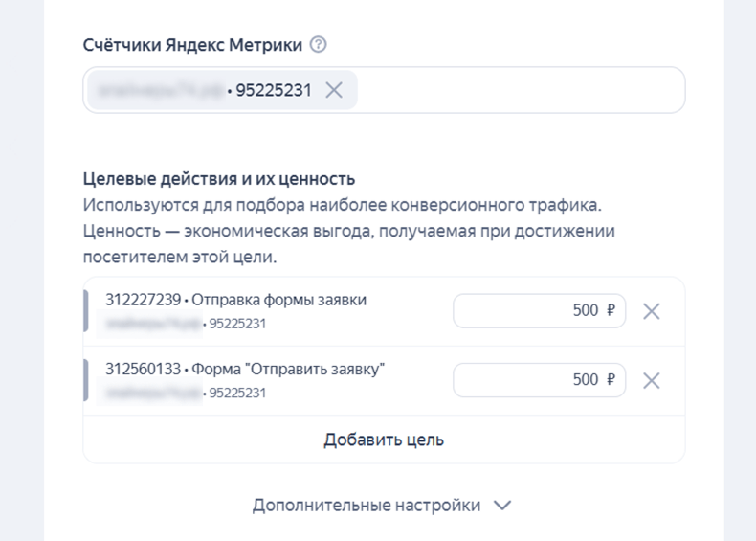Click the ruble sign in second goal's value
This screenshot has width=756, height=541.
[611, 380]
